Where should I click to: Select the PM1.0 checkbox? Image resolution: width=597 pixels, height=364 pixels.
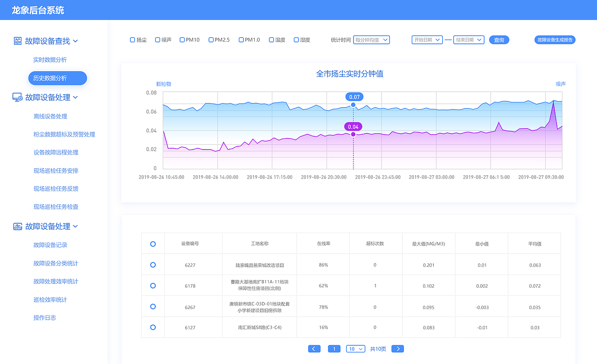tap(241, 40)
